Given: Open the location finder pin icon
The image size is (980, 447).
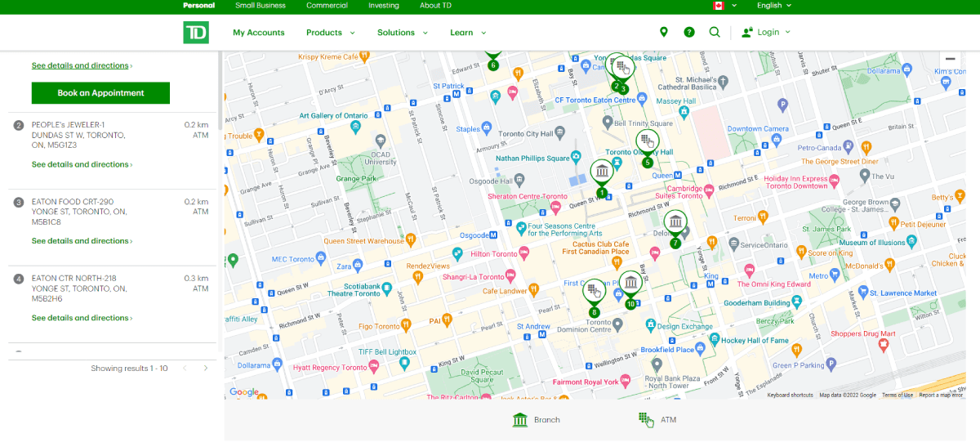Looking at the screenshot, I should point(664,32).
